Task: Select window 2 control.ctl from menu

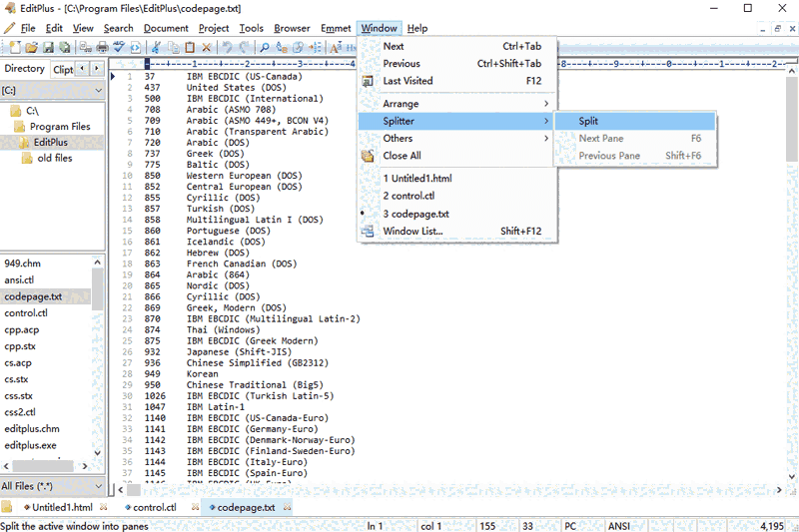Action: [x=457, y=196]
